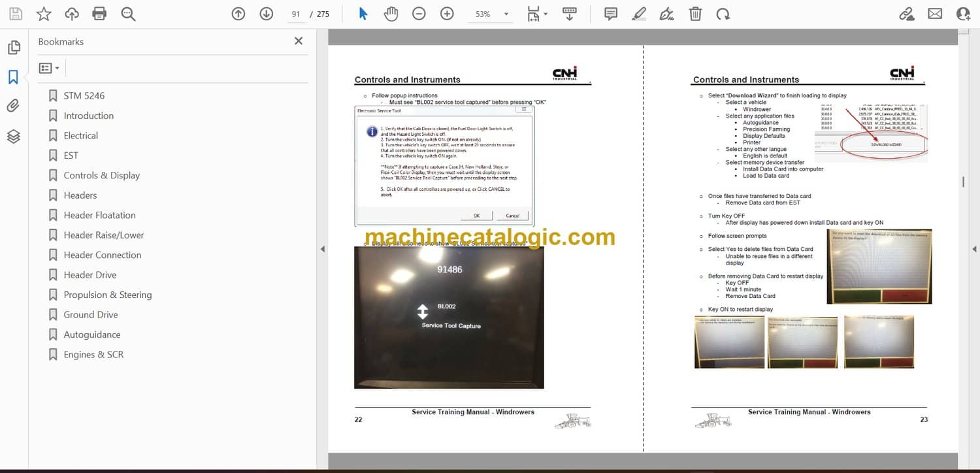Open the account profile icon
Screen dimensions: 980x473
pos(963,14)
